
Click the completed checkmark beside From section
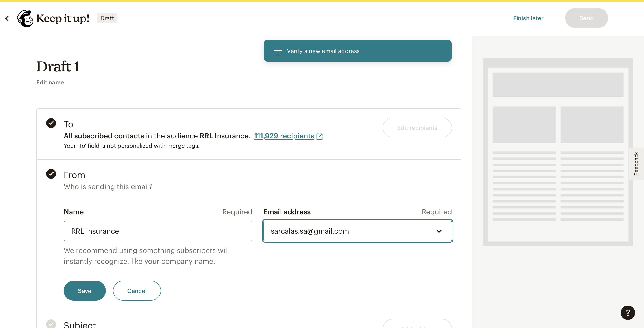click(51, 173)
